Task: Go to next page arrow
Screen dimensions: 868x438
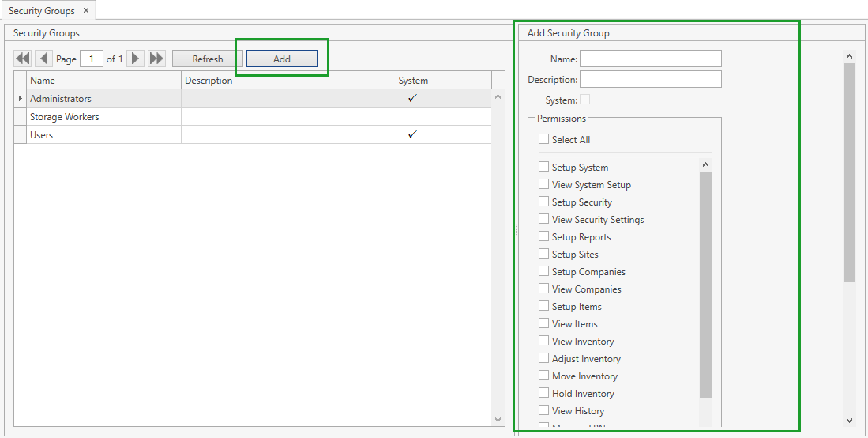Action: point(136,59)
